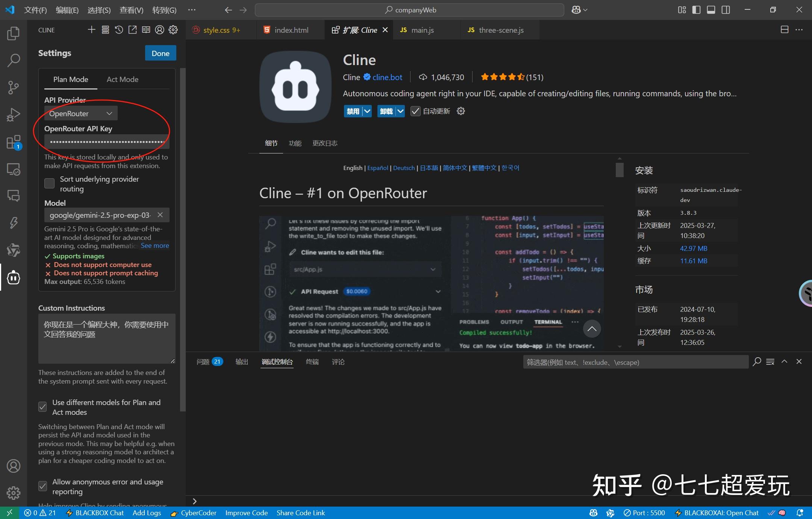
Task: Uncheck Use different models for Plan and Act
Action: (x=42, y=407)
